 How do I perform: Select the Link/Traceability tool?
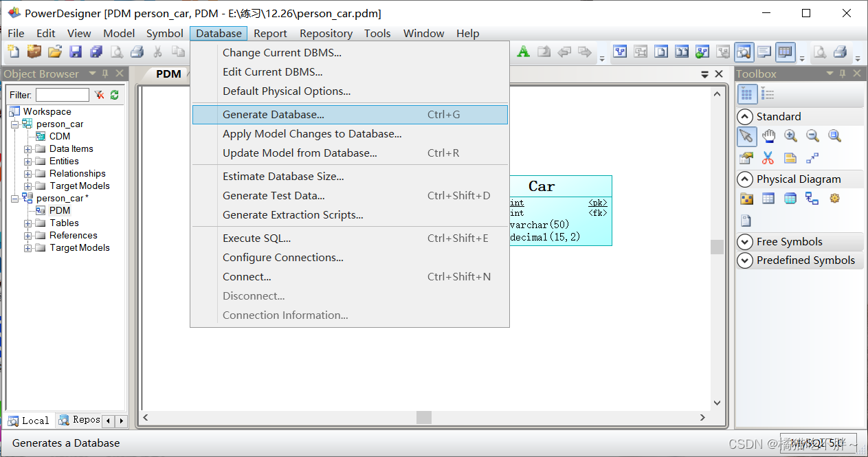click(812, 158)
